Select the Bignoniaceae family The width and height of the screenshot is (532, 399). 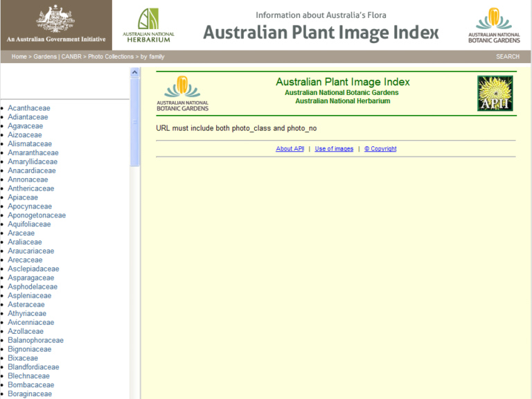[x=30, y=349]
